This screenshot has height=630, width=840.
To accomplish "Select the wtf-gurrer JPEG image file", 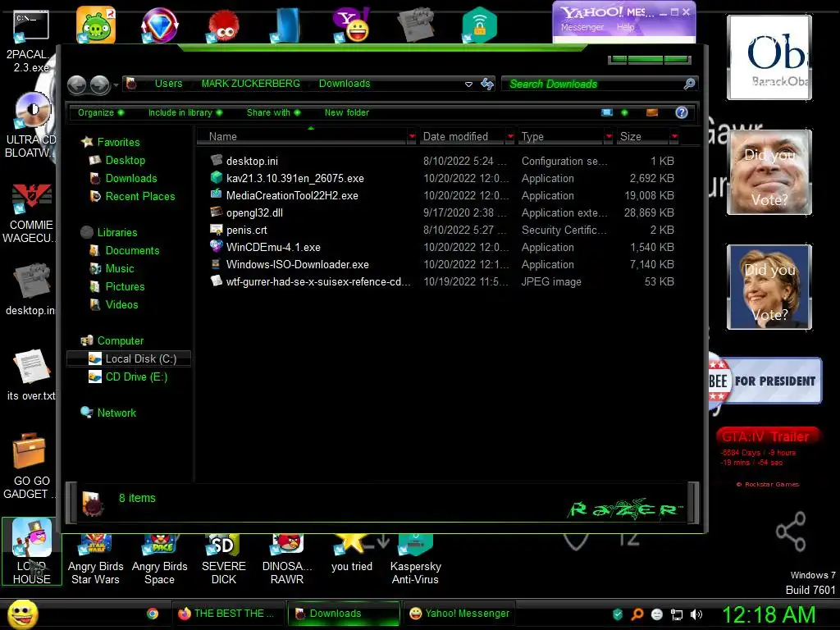I will coord(318,281).
